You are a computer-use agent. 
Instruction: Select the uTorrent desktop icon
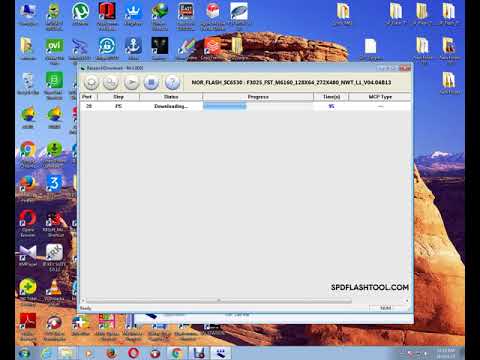coord(80,14)
